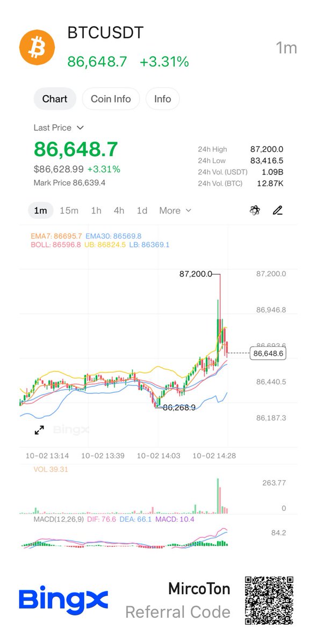The width and height of the screenshot is (317, 644).
Task: Click the 24h High value 87,200.0
Action: tap(267, 149)
